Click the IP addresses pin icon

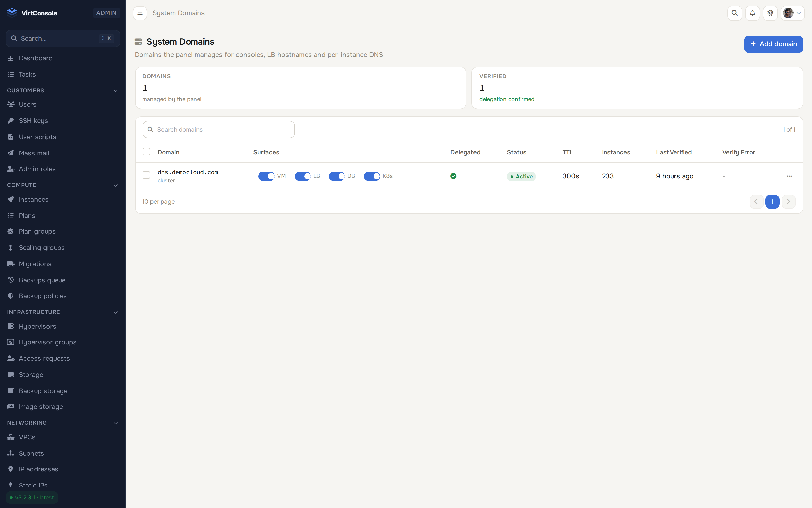(x=11, y=469)
